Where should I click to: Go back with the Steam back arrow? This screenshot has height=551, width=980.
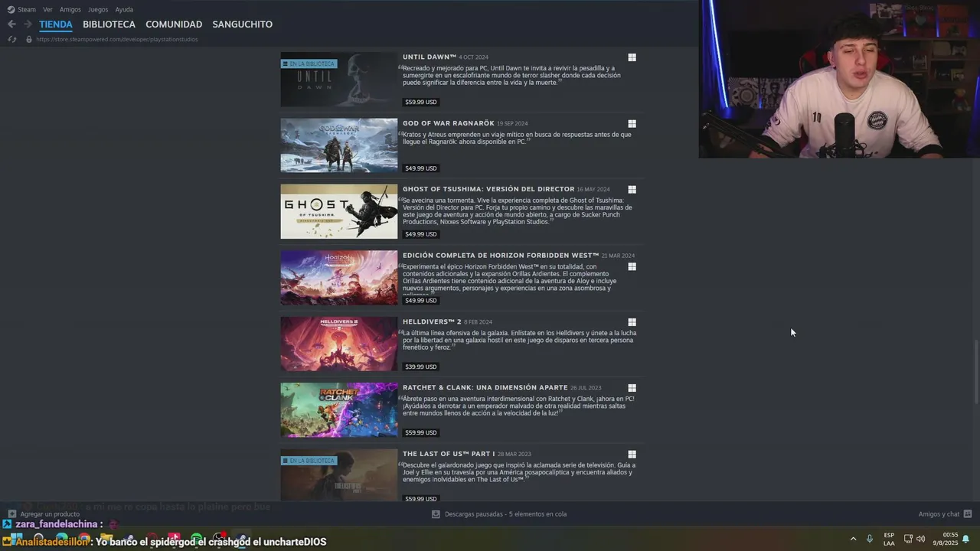click(11, 24)
